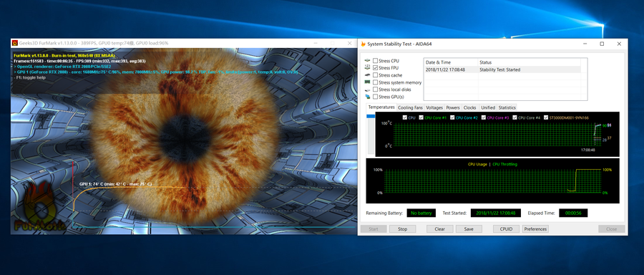Toggle the CPU Core #1 graph checkbox
Image resolution: width=644 pixels, height=275 pixels.
pyautogui.click(x=421, y=117)
